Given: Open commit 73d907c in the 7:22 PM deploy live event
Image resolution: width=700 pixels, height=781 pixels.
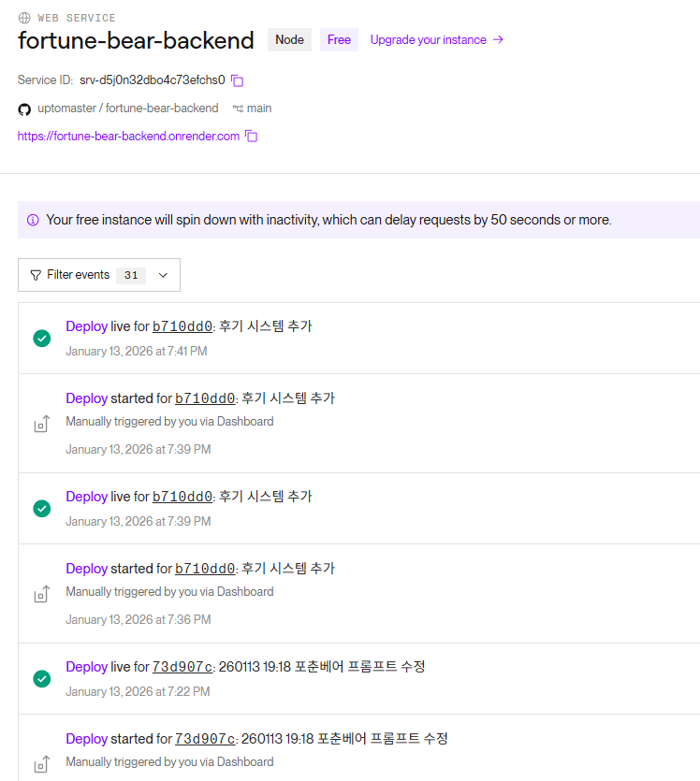Looking at the screenshot, I should coord(182,667).
